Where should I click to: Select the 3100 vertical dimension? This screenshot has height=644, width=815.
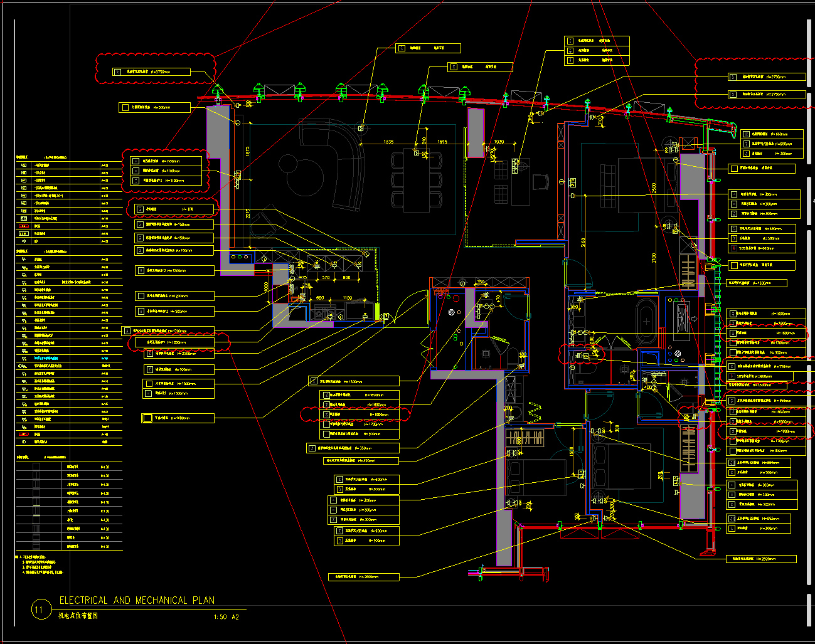tap(583, 243)
